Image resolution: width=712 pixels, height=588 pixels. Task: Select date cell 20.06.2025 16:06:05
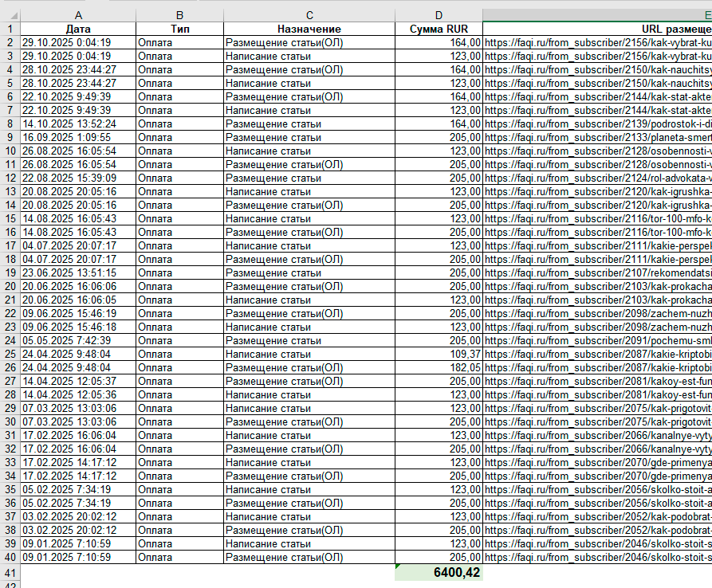78,300
